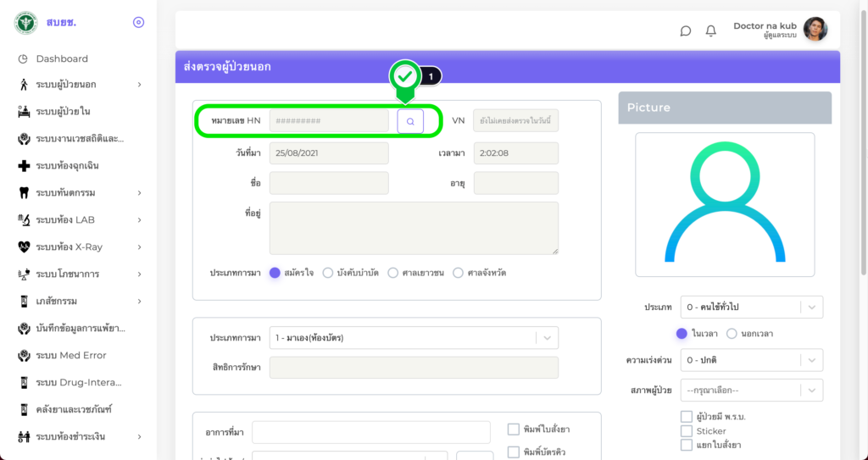The image size is (868, 460).
Task: Enable the พิมพ์ใบสั่งยา checkbox
Action: 513,430
